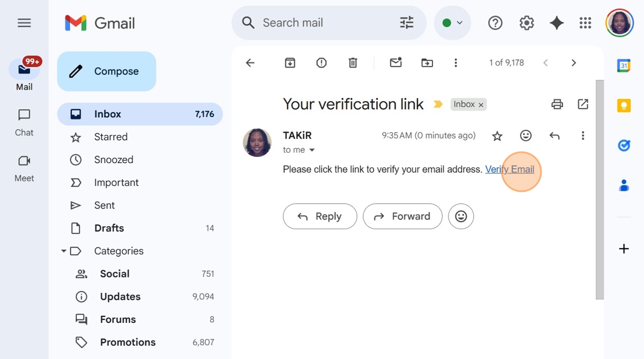Open the email in a new window
This screenshot has height=359, width=644.
[583, 104]
